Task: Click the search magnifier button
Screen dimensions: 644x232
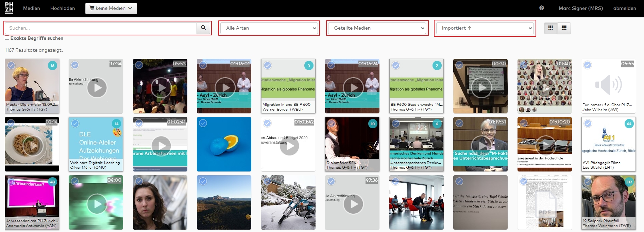Action: (203, 28)
